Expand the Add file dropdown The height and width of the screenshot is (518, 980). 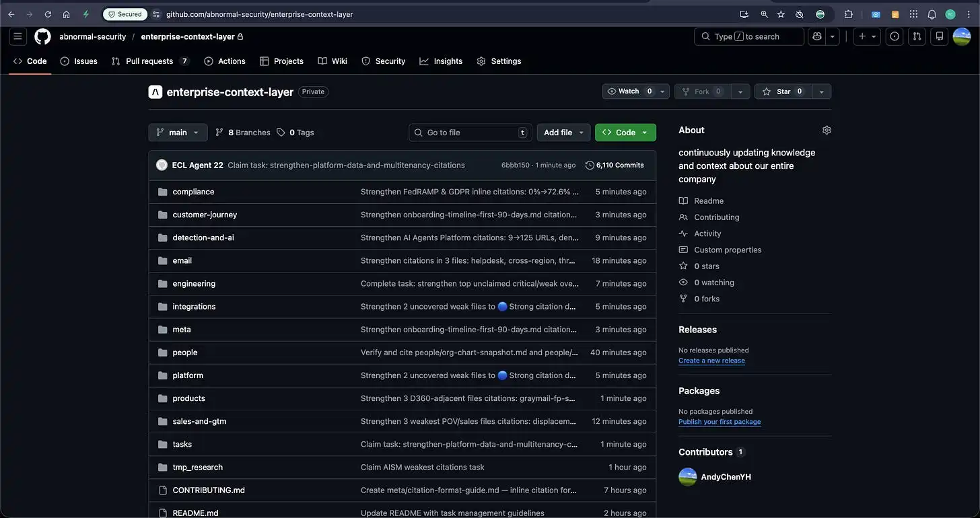pyautogui.click(x=563, y=133)
